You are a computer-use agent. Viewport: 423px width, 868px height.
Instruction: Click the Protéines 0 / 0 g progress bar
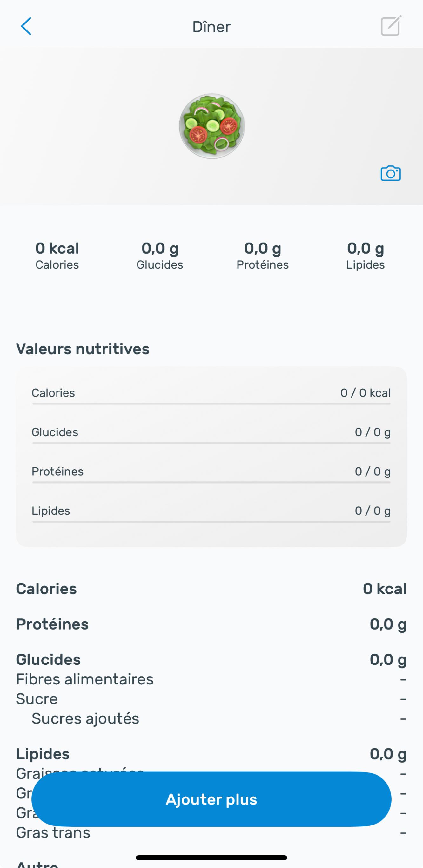point(211,482)
